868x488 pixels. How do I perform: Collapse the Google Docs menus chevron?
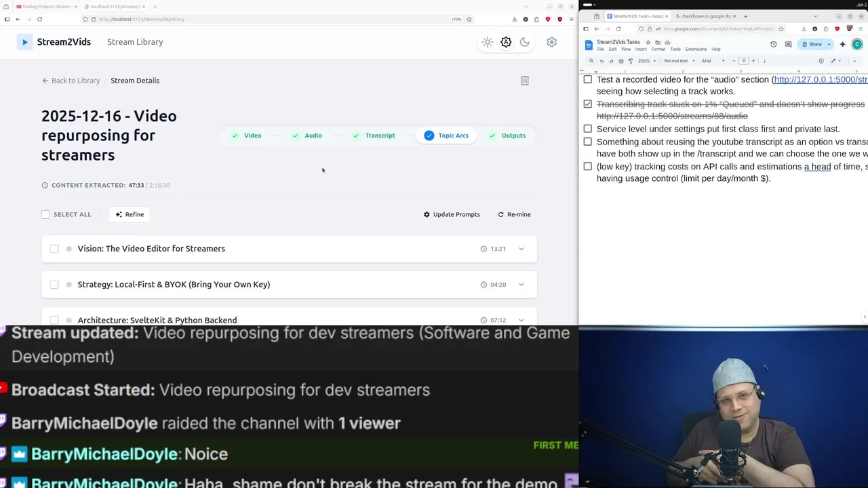pos(854,61)
